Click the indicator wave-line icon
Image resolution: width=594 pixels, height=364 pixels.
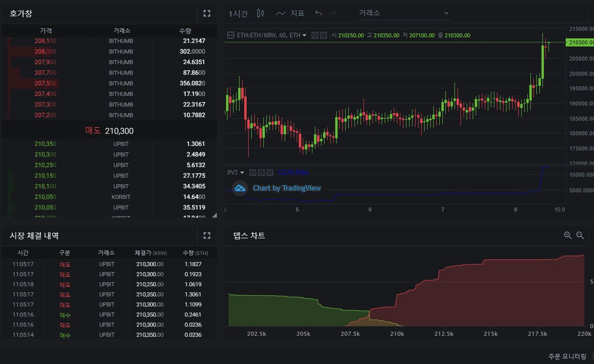(x=281, y=14)
